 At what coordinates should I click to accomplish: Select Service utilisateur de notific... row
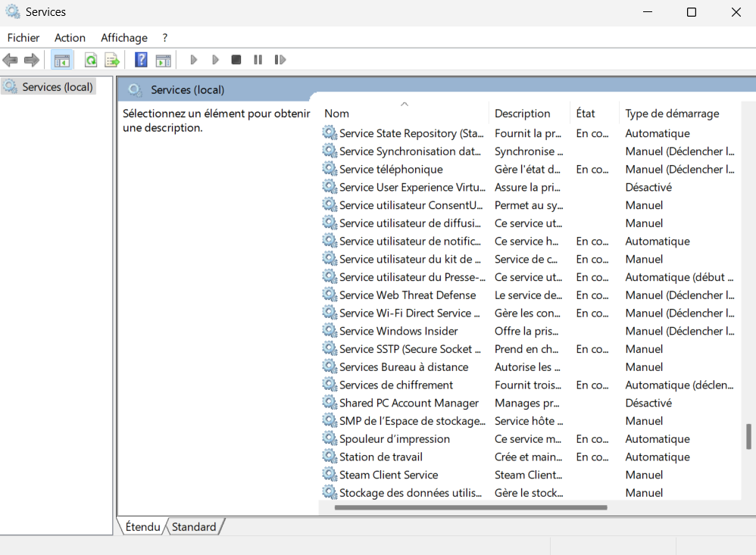(x=530, y=242)
